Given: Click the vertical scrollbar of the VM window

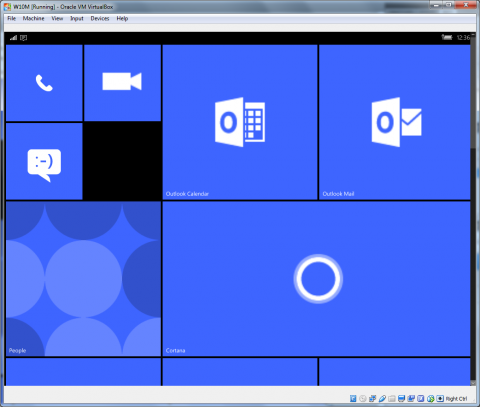Looking at the screenshot, I should pos(473,209).
